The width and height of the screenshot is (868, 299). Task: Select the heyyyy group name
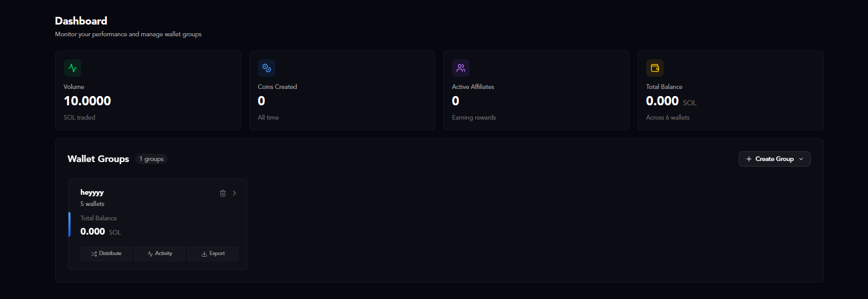92,193
